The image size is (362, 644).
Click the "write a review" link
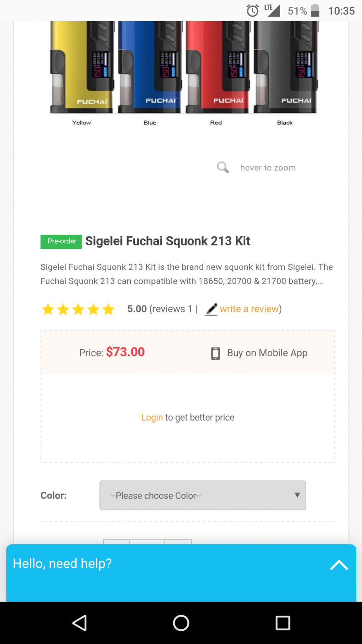tap(249, 309)
